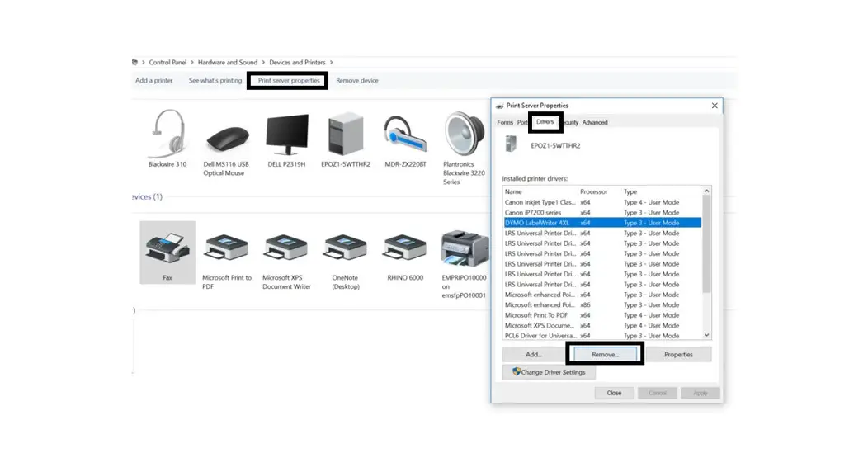The height and width of the screenshot is (472, 868).
Task: Click Remove device in the toolbar
Action: coord(357,80)
